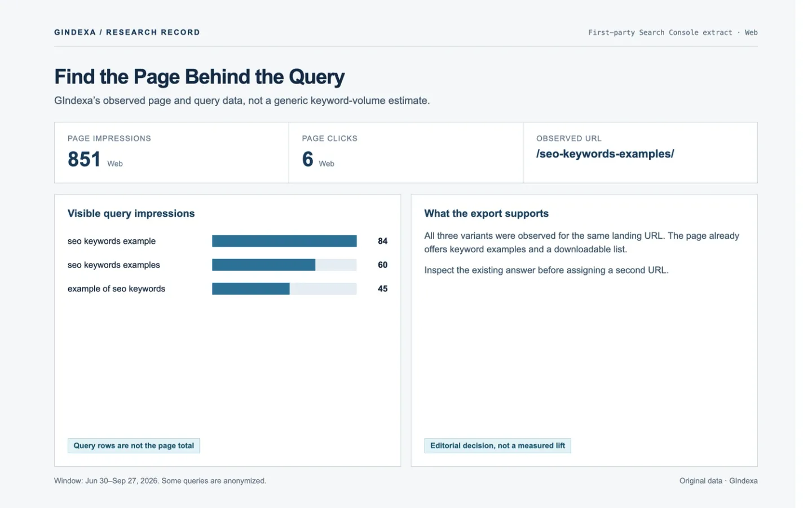Click the PAGE IMPRESSIONS label
This screenshot has width=812, height=508.
tap(109, 138)
